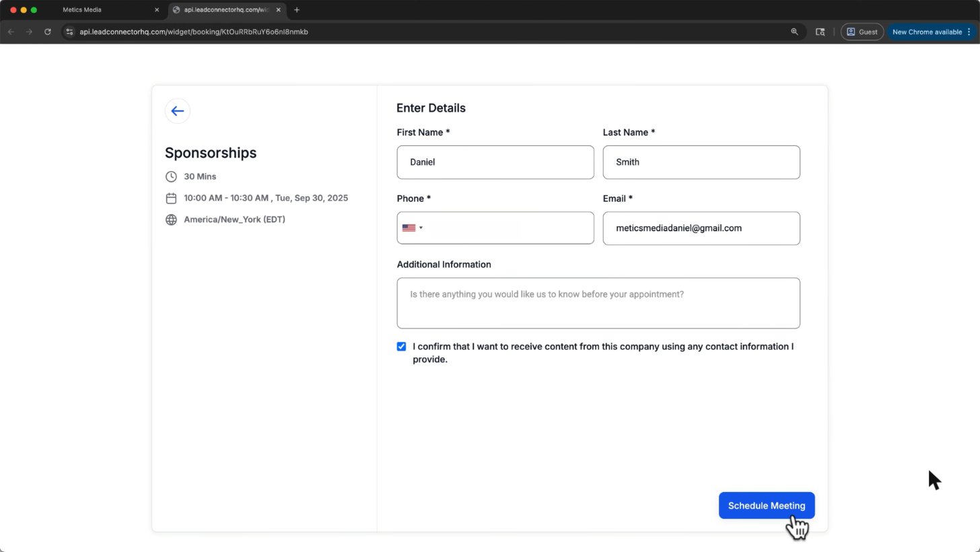The height and width of the screenshot is (552, 980).
Task: Click the calendar icon beside the appointment time
Action: pos(171,198)
